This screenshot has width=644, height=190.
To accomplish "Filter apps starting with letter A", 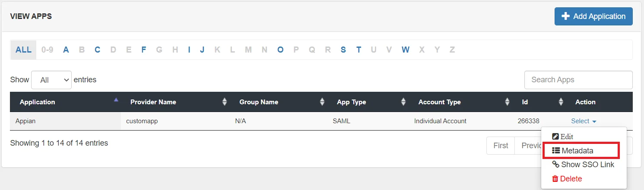I will [x=66, y=50].
